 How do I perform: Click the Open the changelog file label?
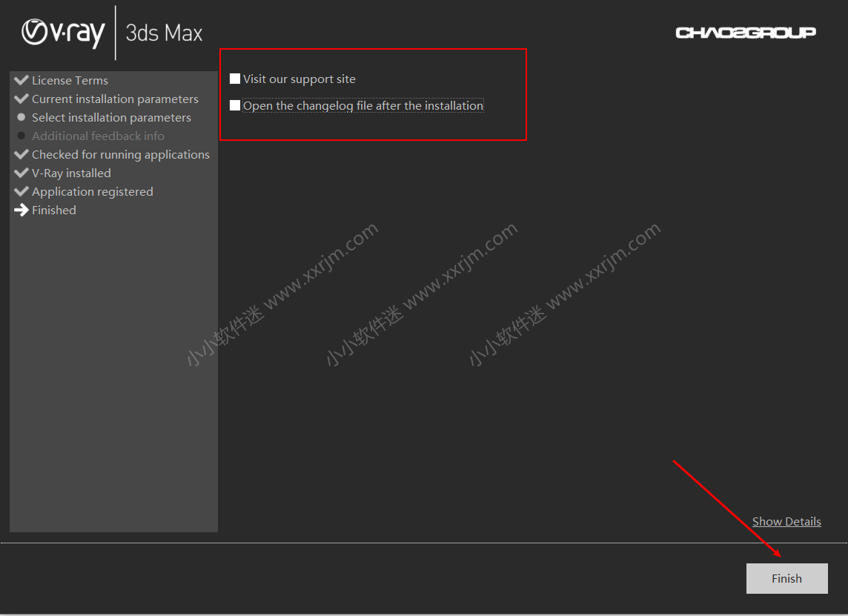(363, 105)
